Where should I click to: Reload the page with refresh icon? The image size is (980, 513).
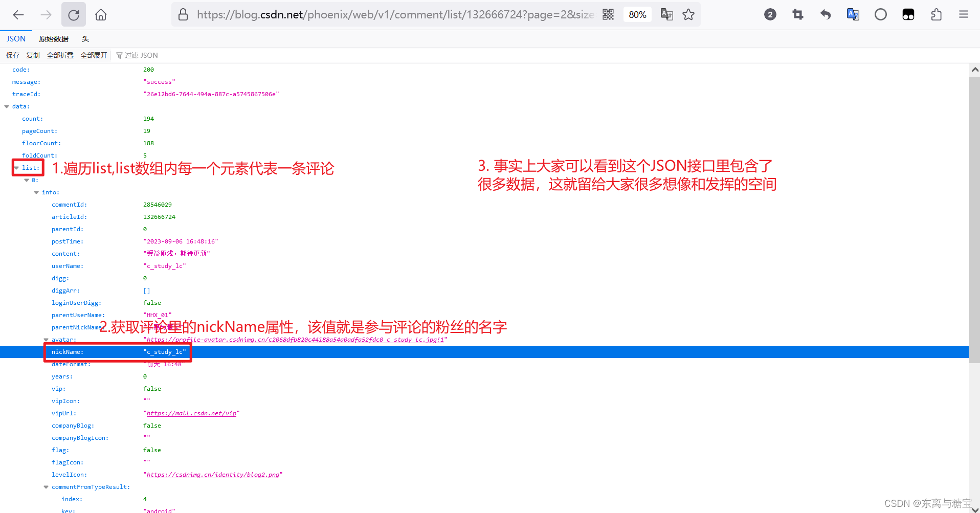click(74, 15)
